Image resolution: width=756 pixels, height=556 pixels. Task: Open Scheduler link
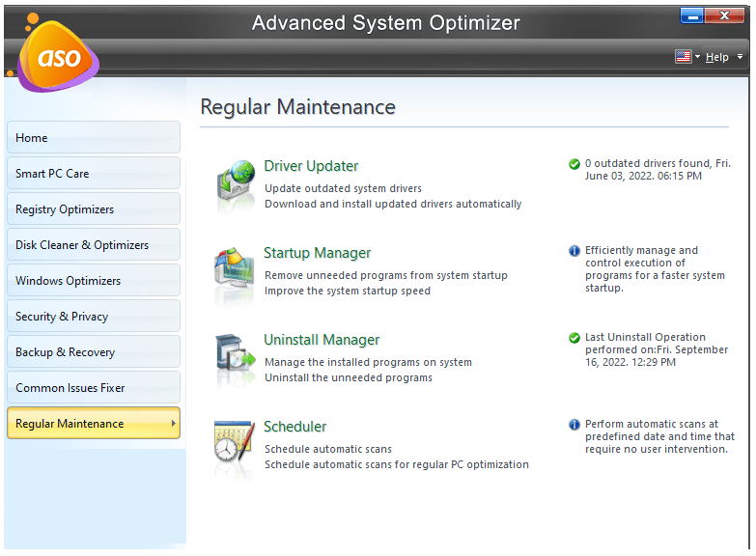(x=295, y=427)
